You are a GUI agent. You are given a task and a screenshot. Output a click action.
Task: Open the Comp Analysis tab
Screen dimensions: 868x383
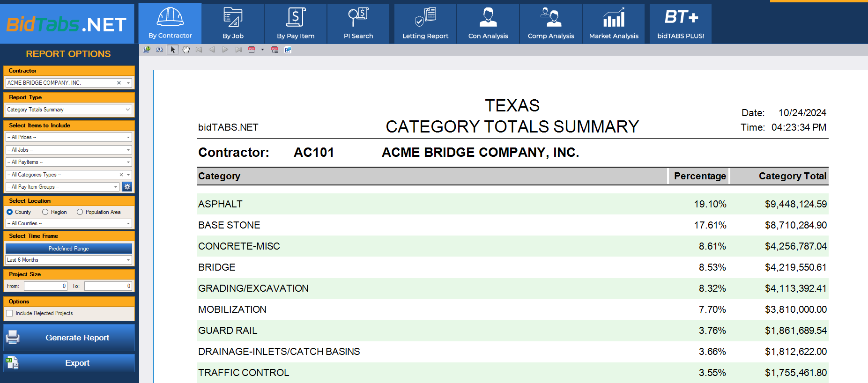[x=551, y=24]
